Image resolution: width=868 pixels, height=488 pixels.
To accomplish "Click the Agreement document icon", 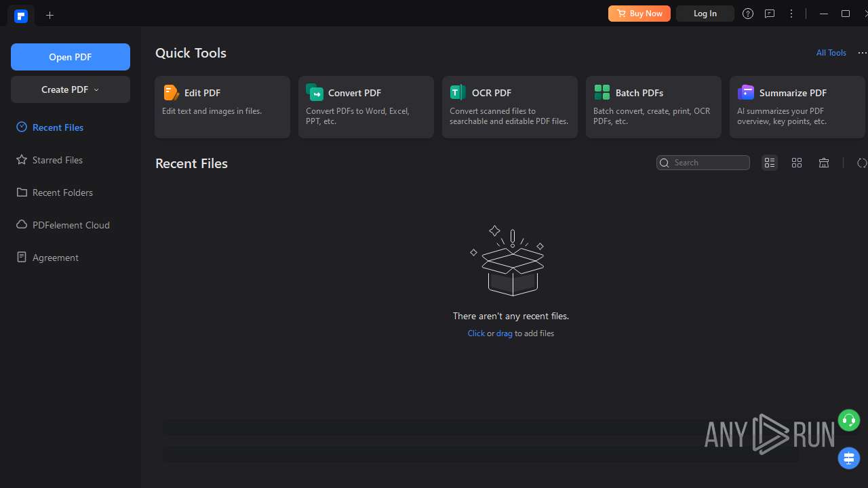I will point(22,257).
